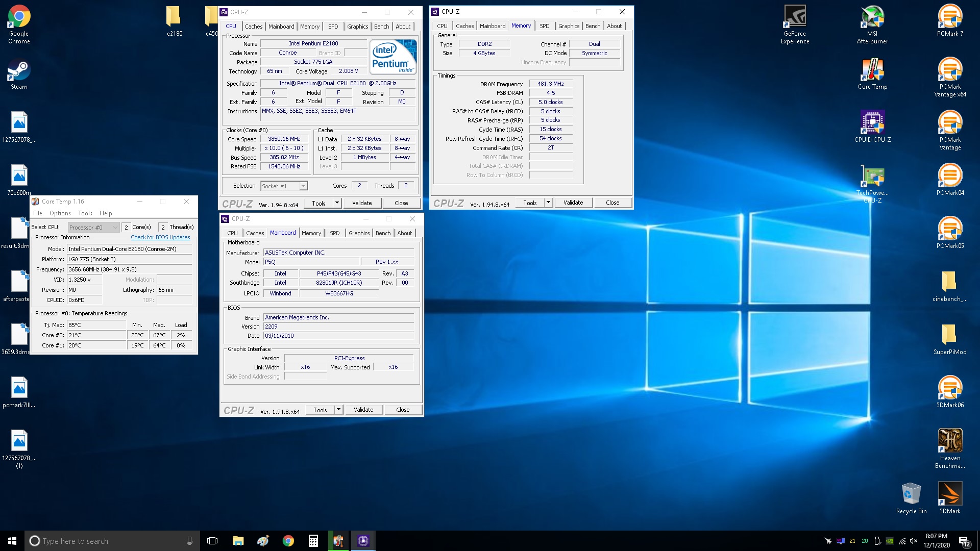
Task: Launch Heaven Benchmark shortcut
Action: tap(950, 448)
